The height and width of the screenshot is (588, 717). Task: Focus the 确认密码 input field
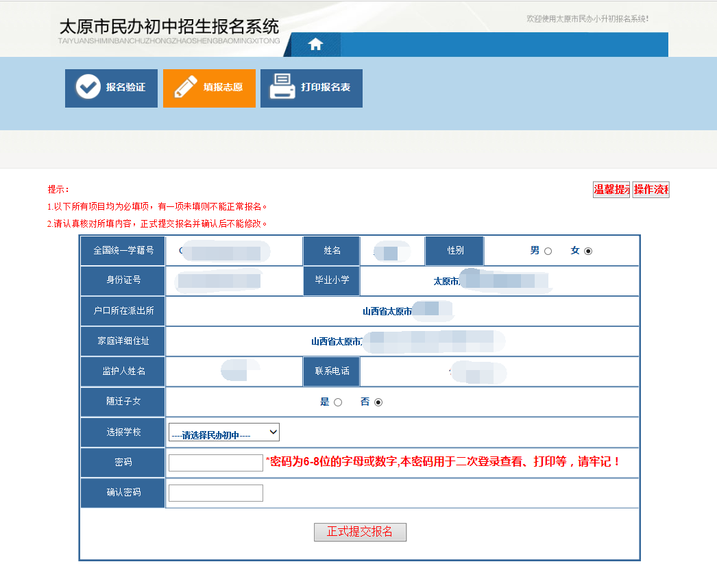(216, 493)
